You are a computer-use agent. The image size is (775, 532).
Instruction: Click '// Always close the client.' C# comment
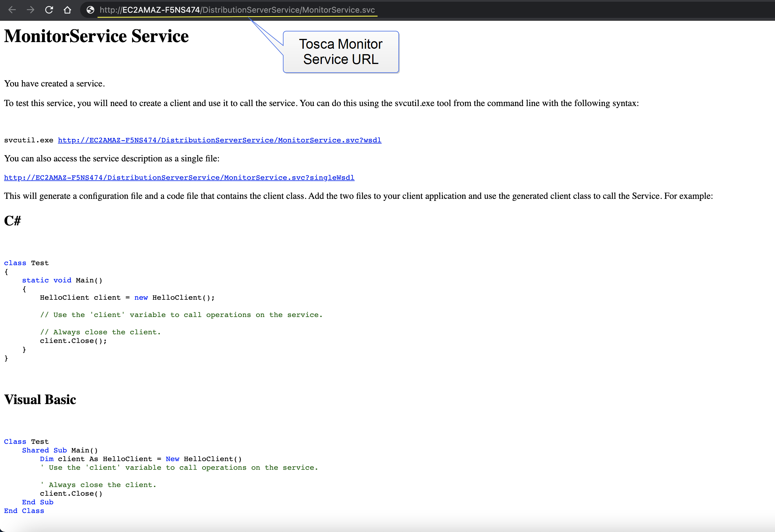pos(100,332)
